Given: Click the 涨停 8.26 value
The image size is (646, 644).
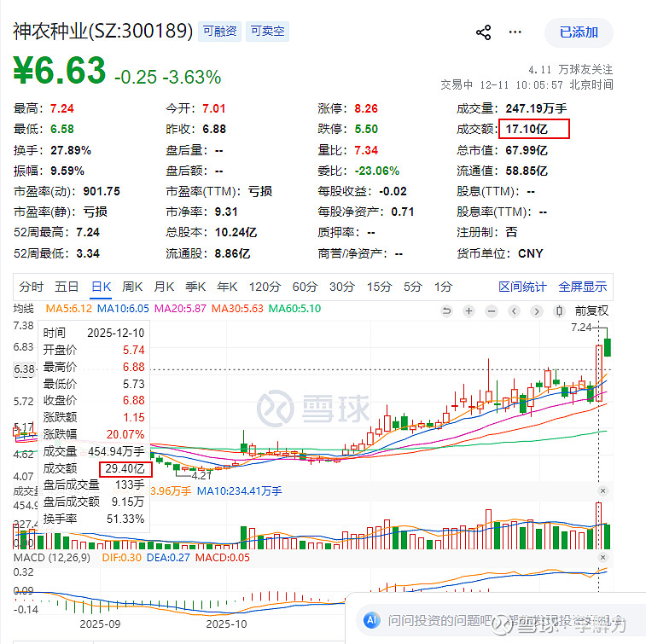Looking at the screenshot, I should [366, 108].
